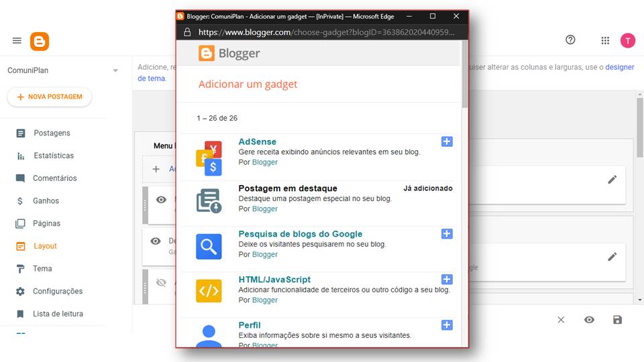Save layout with floppy disk icon
644x362 pixels.
click(617, 320)
